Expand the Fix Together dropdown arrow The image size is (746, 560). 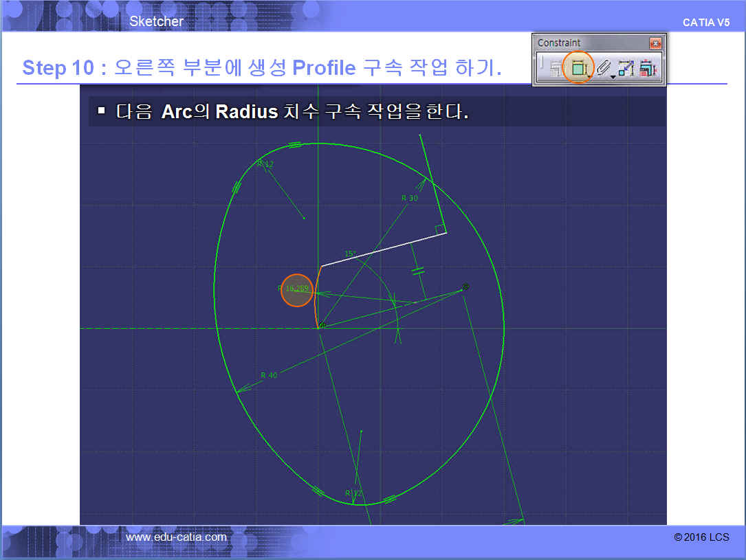613,76
